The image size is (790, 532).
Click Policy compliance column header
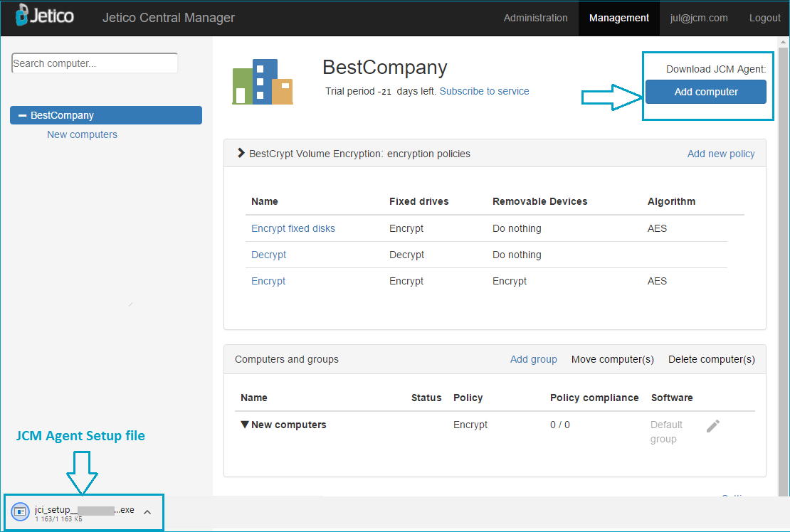pos(594,398)
